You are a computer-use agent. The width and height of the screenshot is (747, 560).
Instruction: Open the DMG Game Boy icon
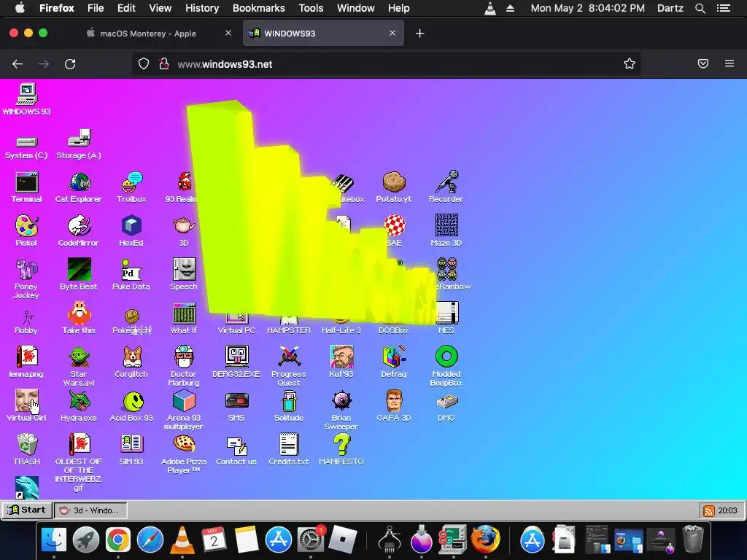click(x=446, y=406)
